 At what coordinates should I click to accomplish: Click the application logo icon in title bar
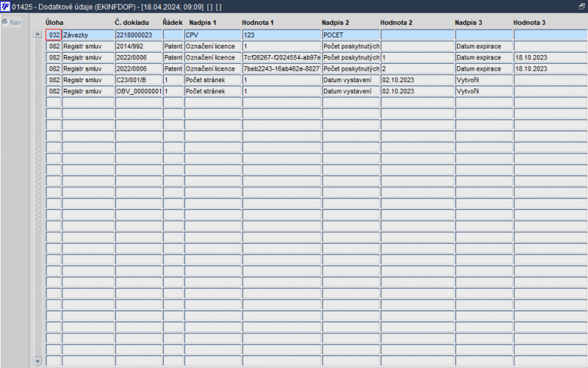[5, 7]
